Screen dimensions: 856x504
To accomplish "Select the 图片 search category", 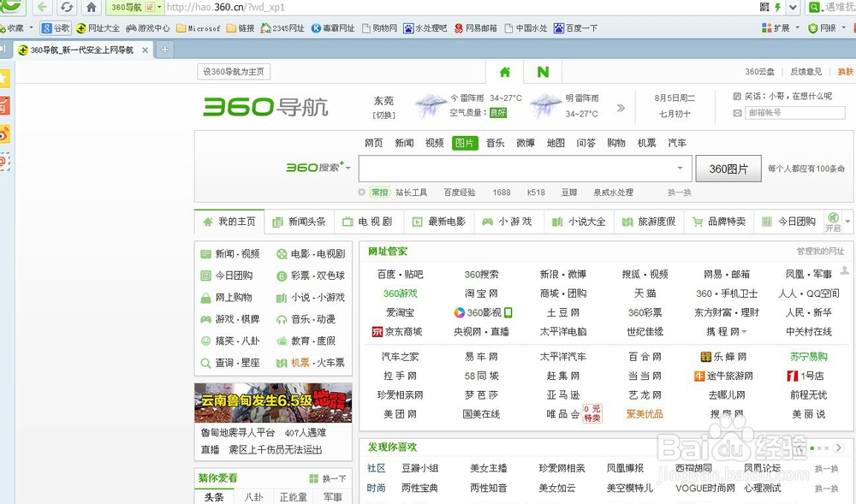I will (x=465, y=143).
